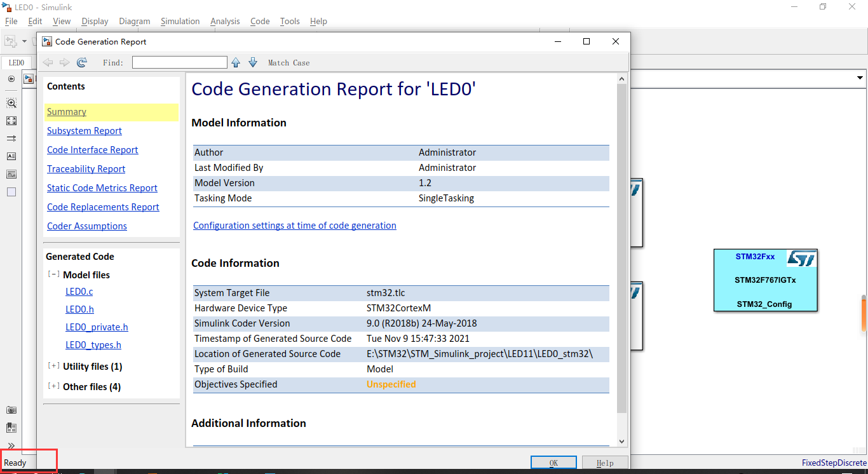This screenshot has height=474, width=868.
Task: Open the Summary report page
Action: click(x=67, y=112)
